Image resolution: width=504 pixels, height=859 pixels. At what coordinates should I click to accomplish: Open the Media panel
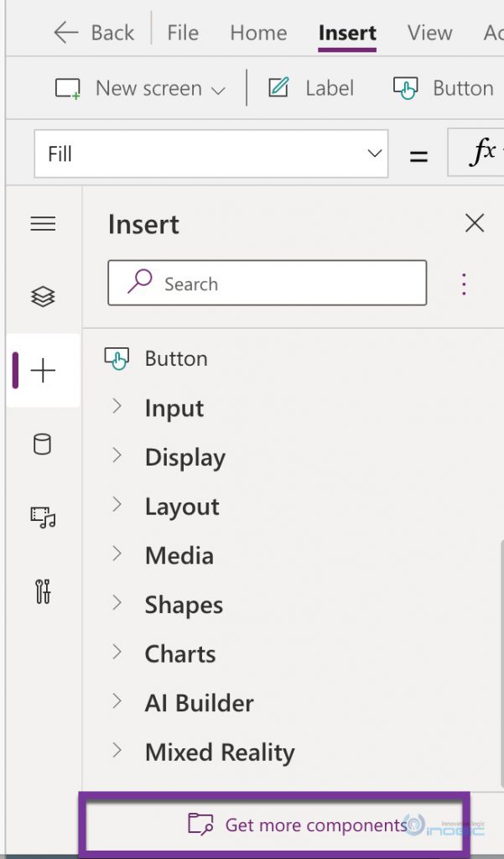pyautogui.click(x=43, y=518)
